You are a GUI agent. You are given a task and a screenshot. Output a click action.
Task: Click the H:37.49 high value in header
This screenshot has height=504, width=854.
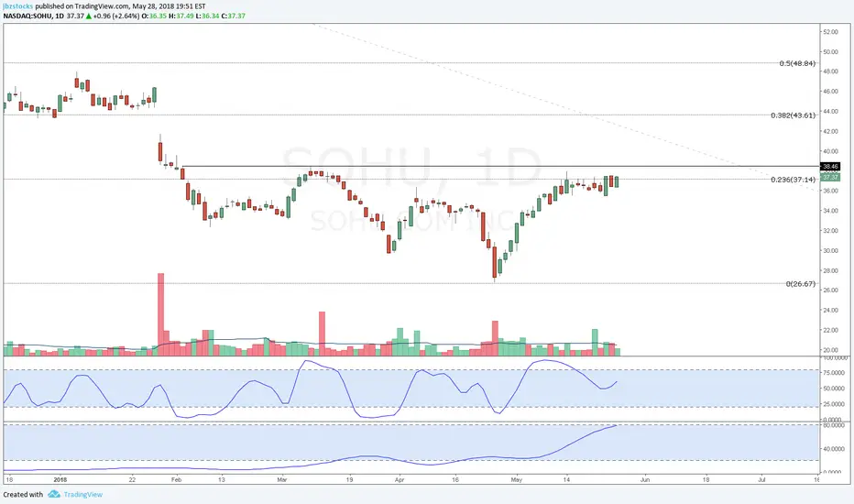coord(181,16)
